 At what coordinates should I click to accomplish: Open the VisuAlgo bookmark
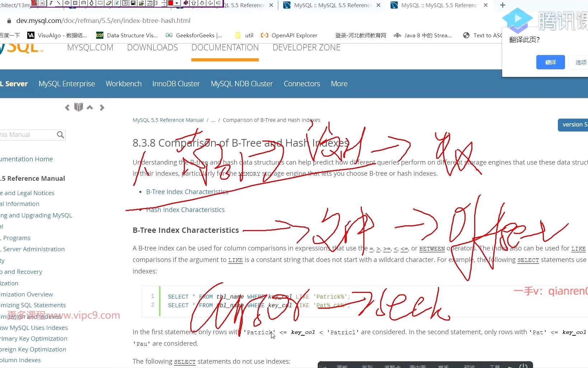click(57, 35)
